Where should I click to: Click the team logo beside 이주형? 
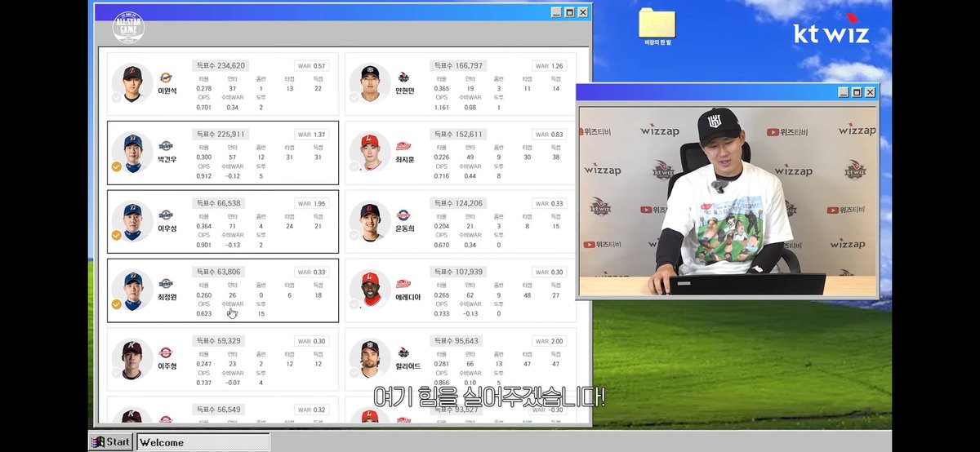pyautogui.click(x=165, y=352)
